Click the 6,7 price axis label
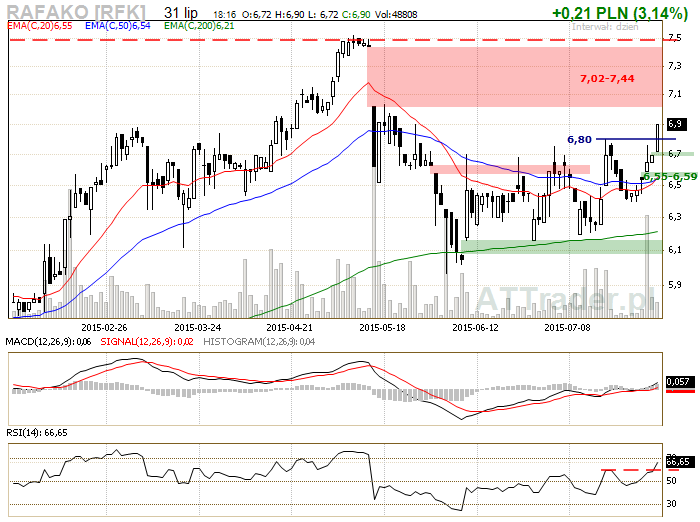 pos(675,154)
